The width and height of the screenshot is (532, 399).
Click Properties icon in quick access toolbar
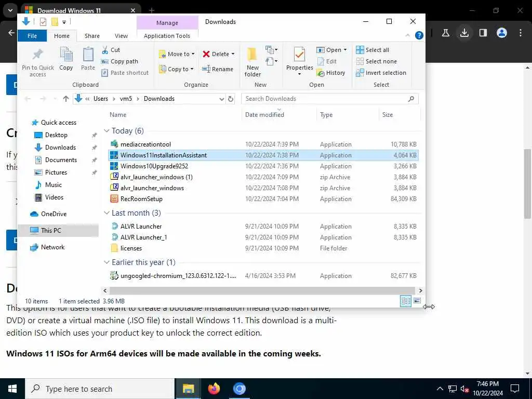(43, 22)
